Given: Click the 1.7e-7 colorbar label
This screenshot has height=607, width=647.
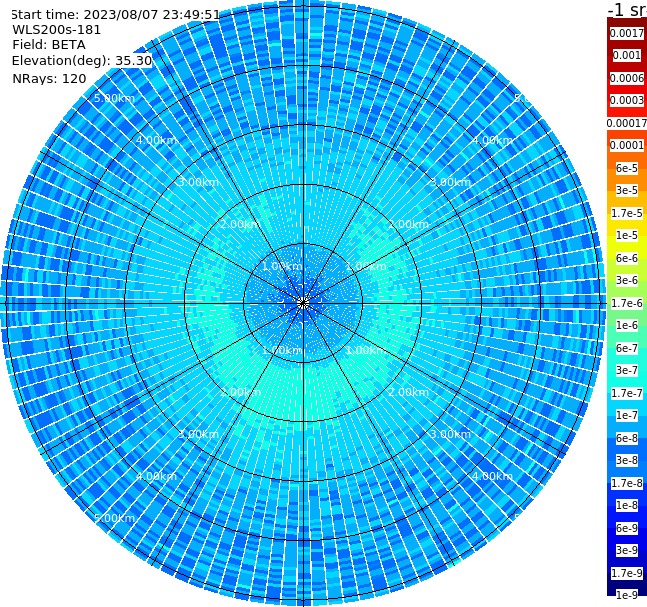Looking at the screenshot, I should tap(627, 393).
